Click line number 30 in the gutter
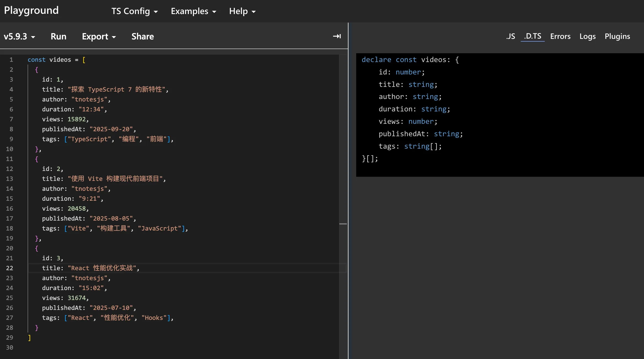Viewport: 644px width, 359px height. tap(10, 347)
